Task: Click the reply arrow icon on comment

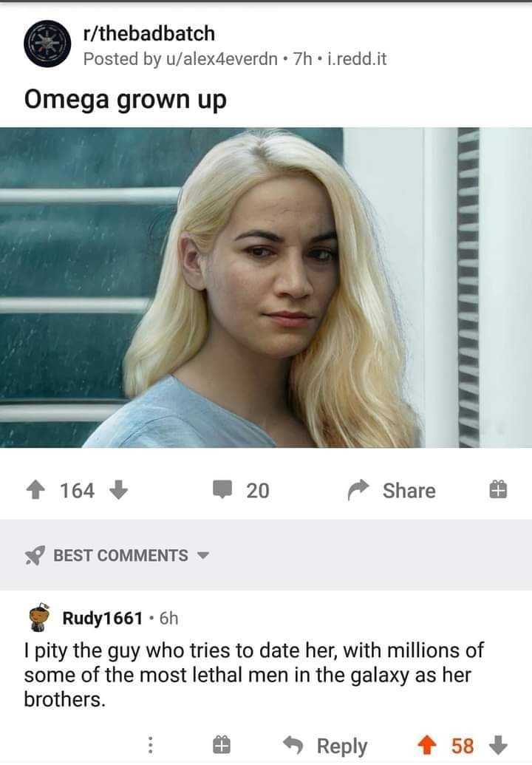Action: click(x=293, y=745)
